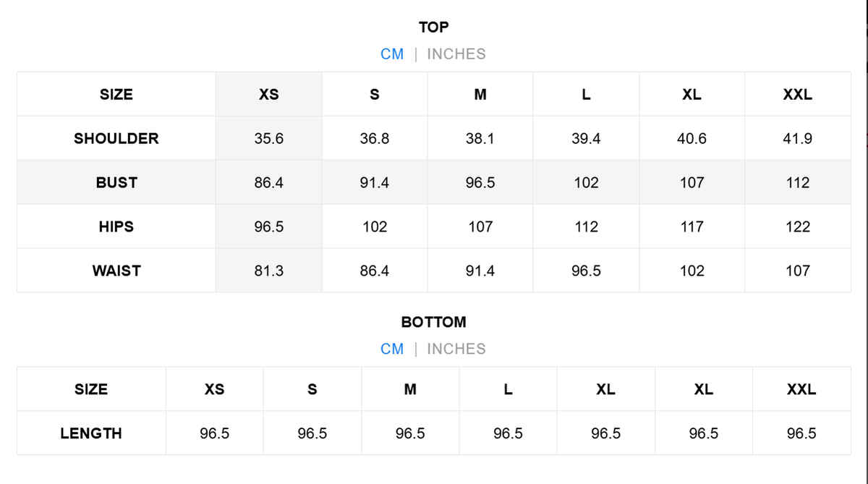Select the SHOULDER row label
This screenshot has height=484, width=868.
coord(116,138)
